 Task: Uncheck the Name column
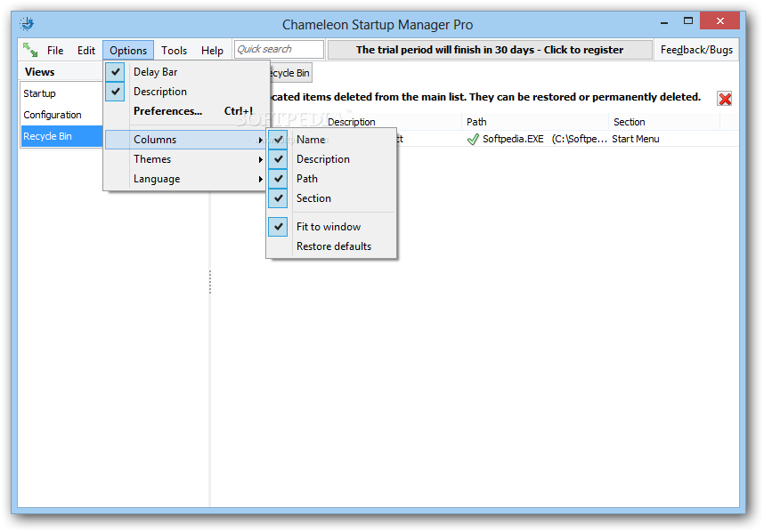point(278,140)
